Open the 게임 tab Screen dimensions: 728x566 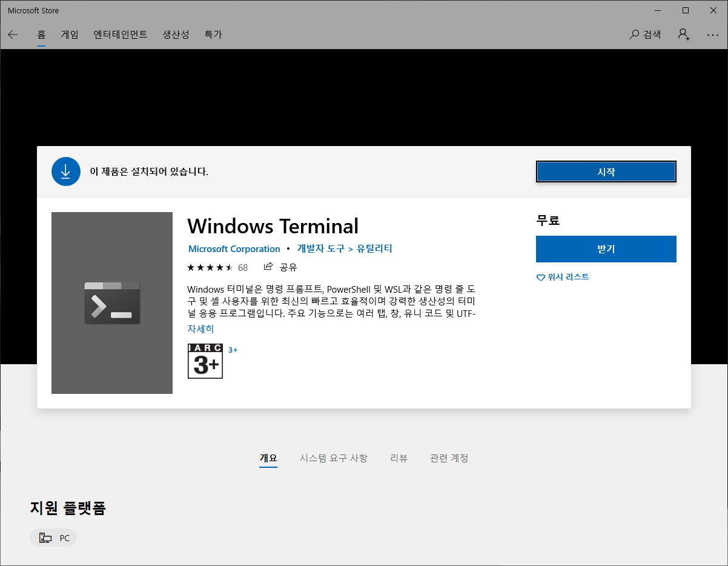(x=70, y=35)
